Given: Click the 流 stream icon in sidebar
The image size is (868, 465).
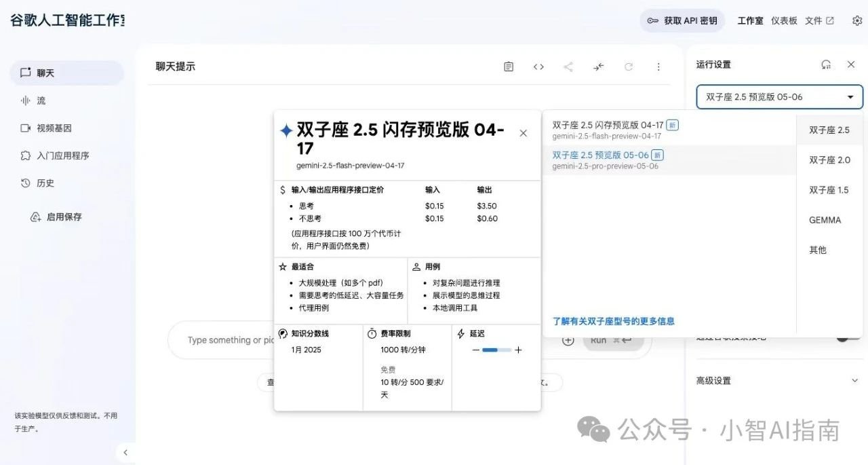Looking at the screenshot, I should pos(24,100).
